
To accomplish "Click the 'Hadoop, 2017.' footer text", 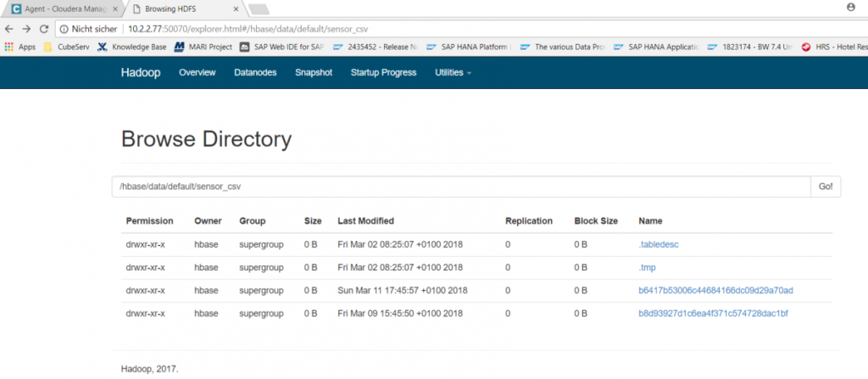I will 149,368.
